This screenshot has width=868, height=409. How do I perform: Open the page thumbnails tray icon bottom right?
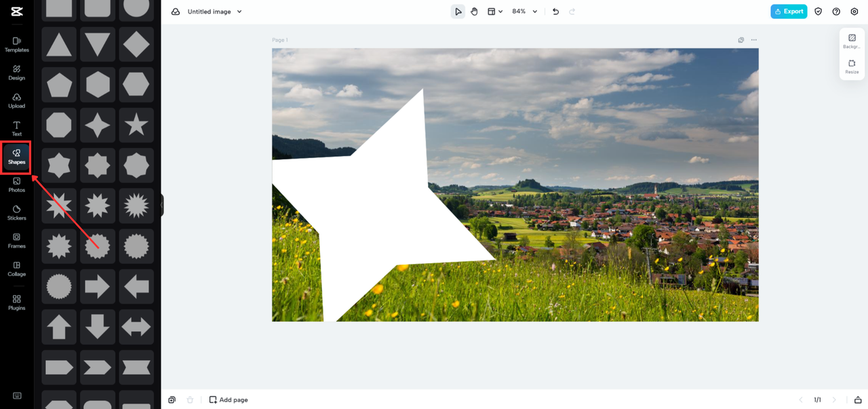pos(858,400)
